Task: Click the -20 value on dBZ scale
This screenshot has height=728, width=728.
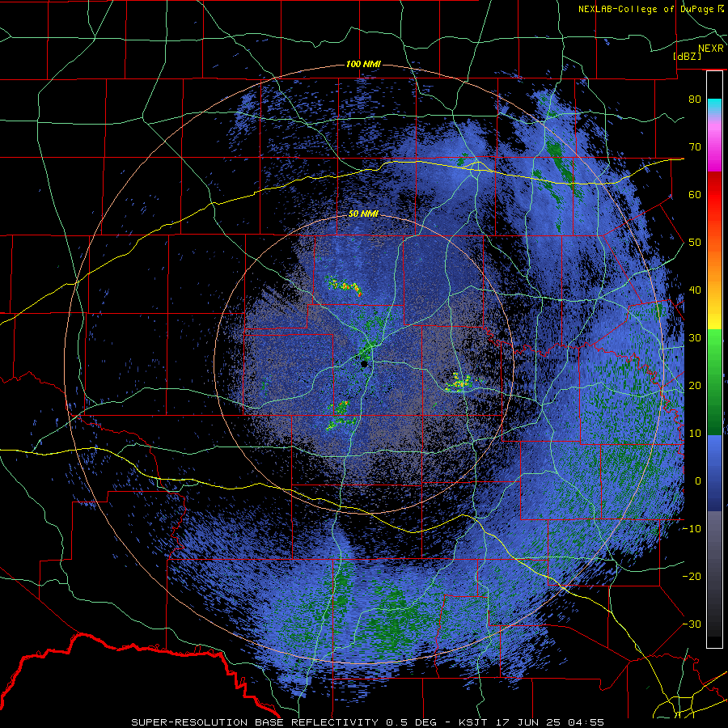Action: coord(692,577)
